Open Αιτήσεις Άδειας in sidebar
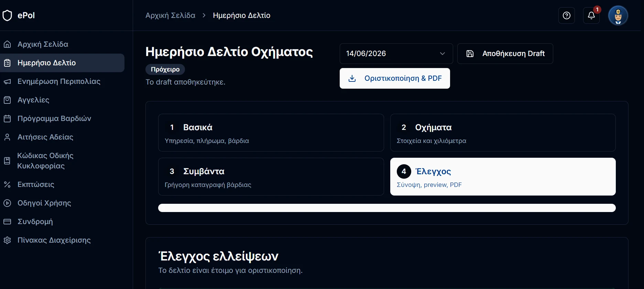The width and height of the screenshot is (644, 289). coord(62,137)
